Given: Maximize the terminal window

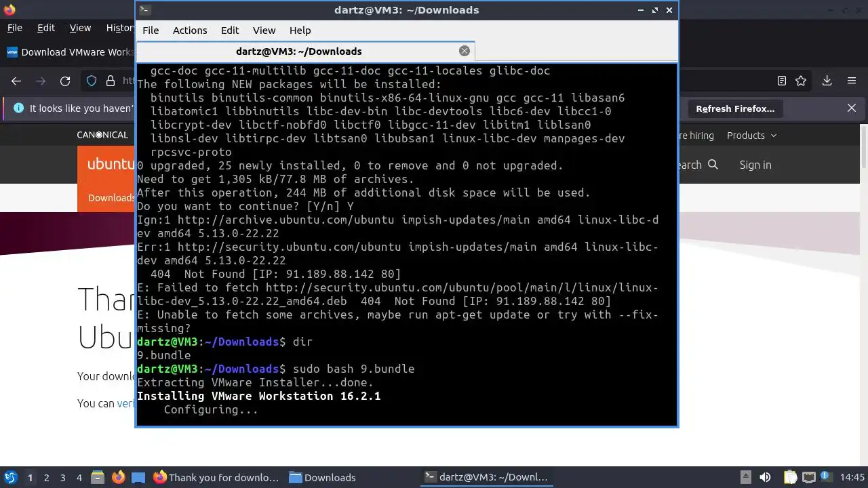Looking at the screenshot, I should pos(655,10).
